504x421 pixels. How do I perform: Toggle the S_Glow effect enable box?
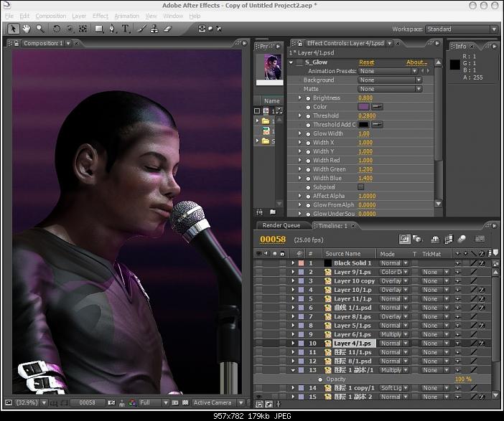click(300, 62)
